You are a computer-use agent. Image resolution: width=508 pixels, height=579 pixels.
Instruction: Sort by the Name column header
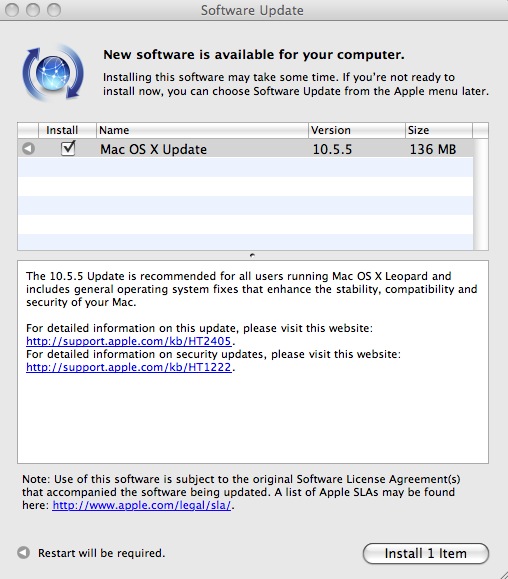[202, 130]
